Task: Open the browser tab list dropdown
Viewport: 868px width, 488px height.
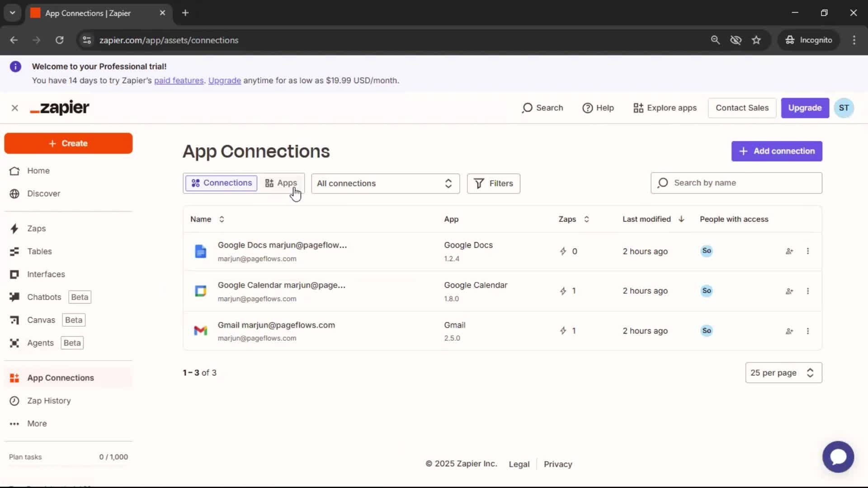Action: point(13,13)
